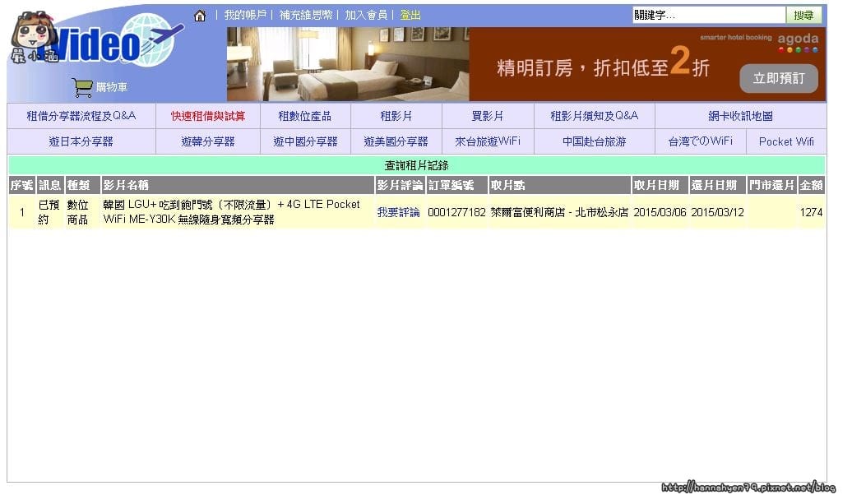This screenshot has height=504, width=852.
Task: Open 遊韓分享器 menu
Action: (x=208, y=141)
